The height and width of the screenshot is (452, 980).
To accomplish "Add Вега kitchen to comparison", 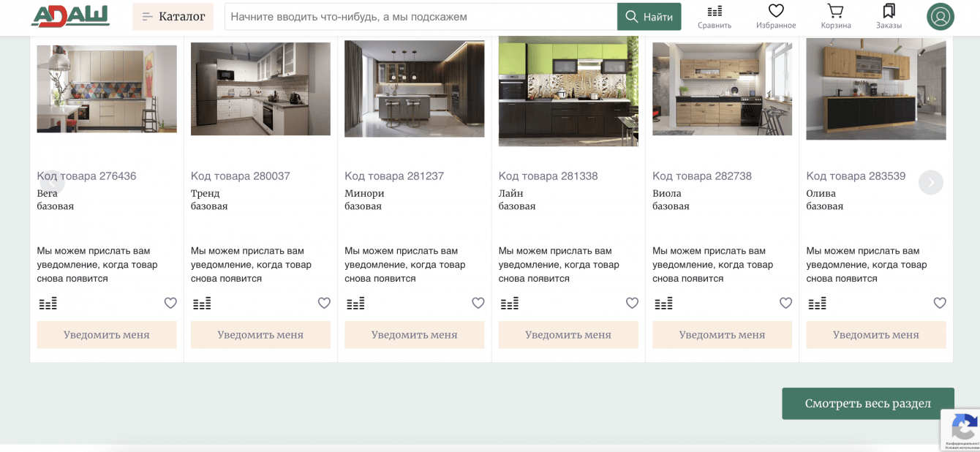I will point(48,303).
